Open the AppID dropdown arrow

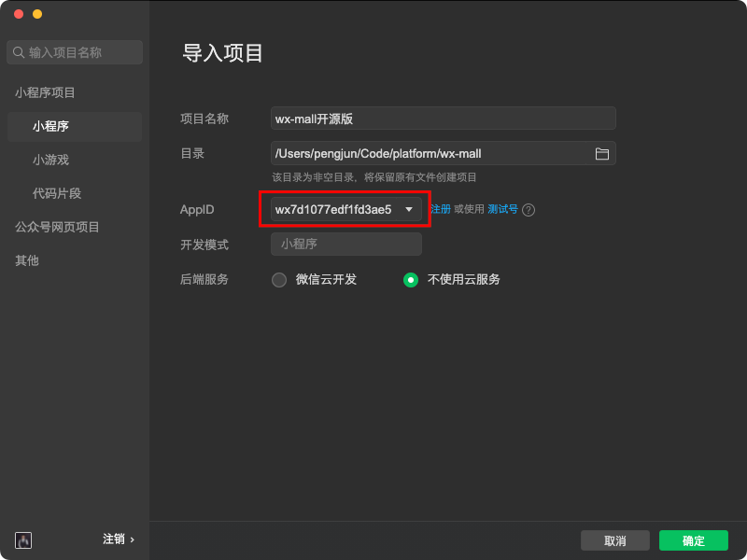(409, 209)
